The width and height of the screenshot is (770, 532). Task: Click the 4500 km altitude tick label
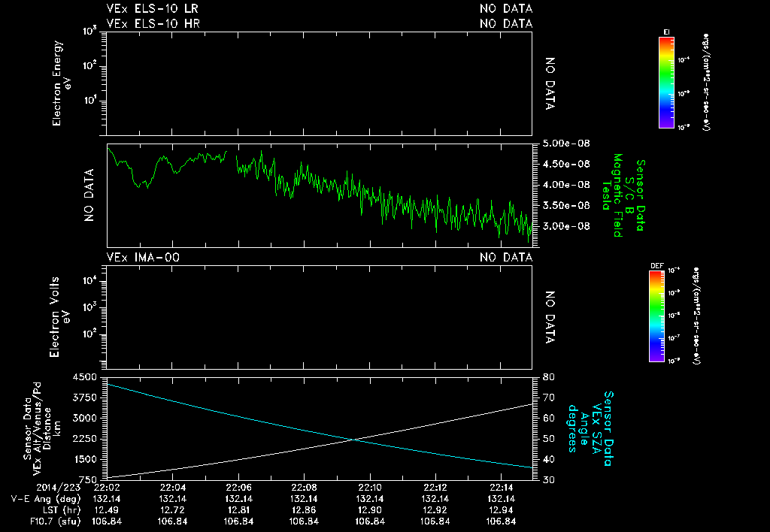click(x=84, y=377)
